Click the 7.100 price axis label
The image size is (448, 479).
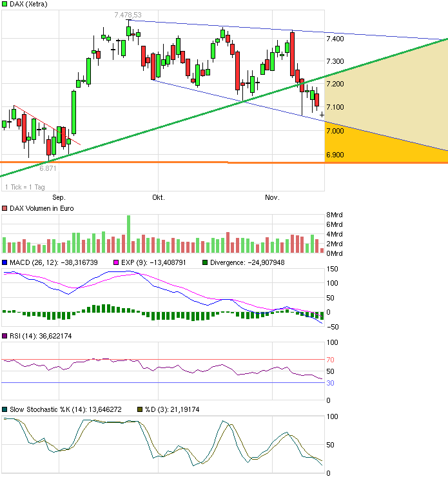coord(335,107)
